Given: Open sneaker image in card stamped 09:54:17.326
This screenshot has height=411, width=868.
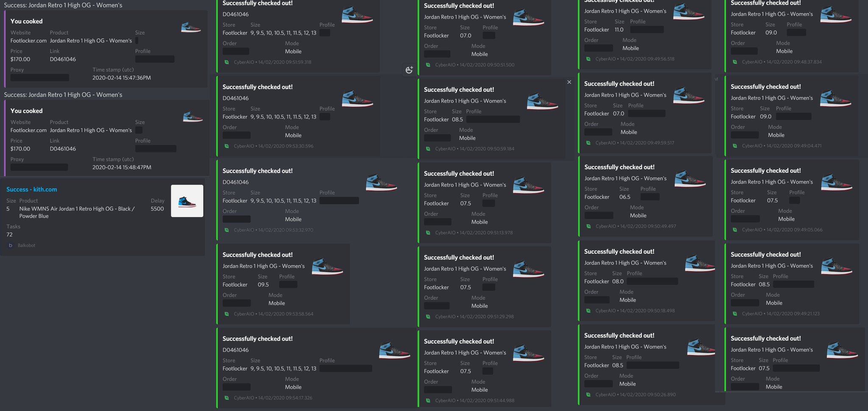Looking at the screenshot, I should (x=395, y=350).
